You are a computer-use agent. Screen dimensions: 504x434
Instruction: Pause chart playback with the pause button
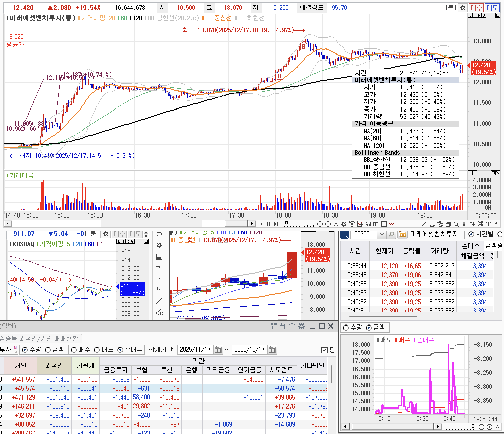click(268, 224)
